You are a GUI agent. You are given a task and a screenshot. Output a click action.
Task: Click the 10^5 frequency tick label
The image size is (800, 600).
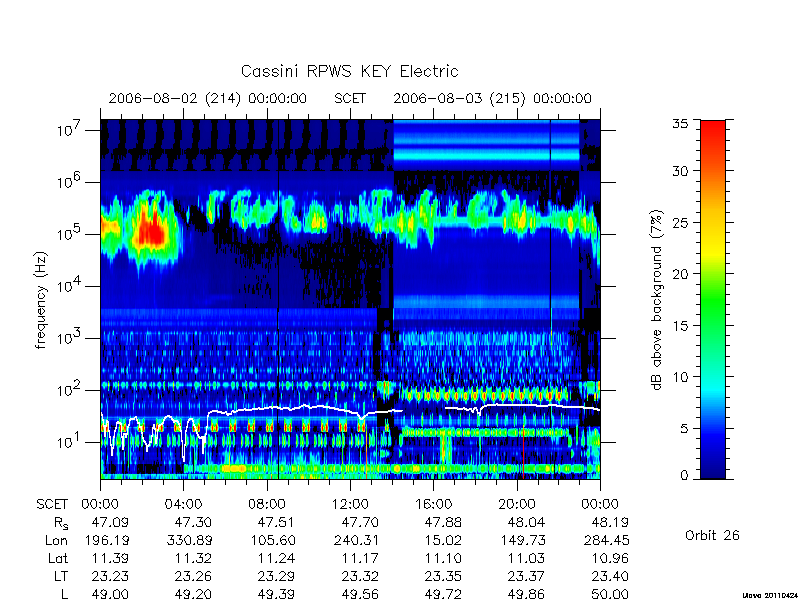(x=67, y=233)
